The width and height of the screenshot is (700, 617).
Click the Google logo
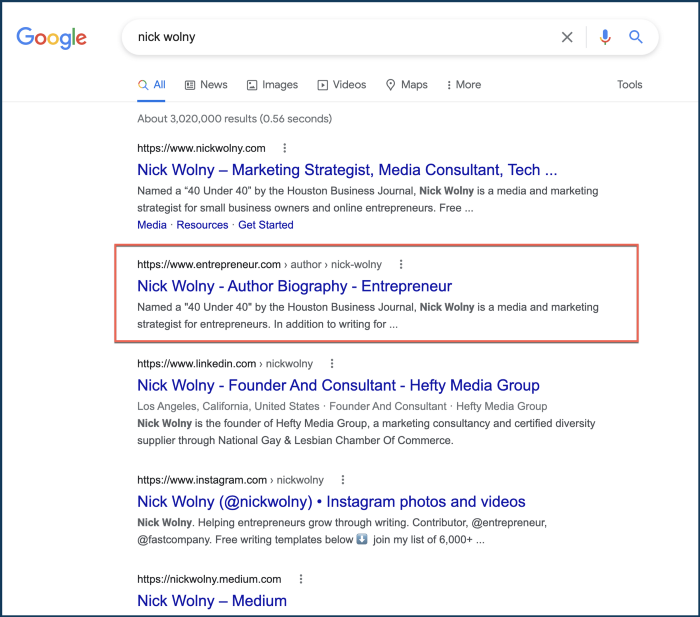pos(52,38)
